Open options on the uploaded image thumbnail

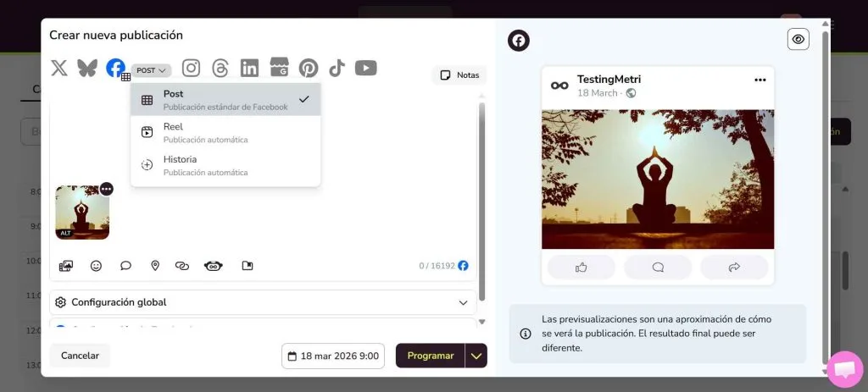click(106, 189)
